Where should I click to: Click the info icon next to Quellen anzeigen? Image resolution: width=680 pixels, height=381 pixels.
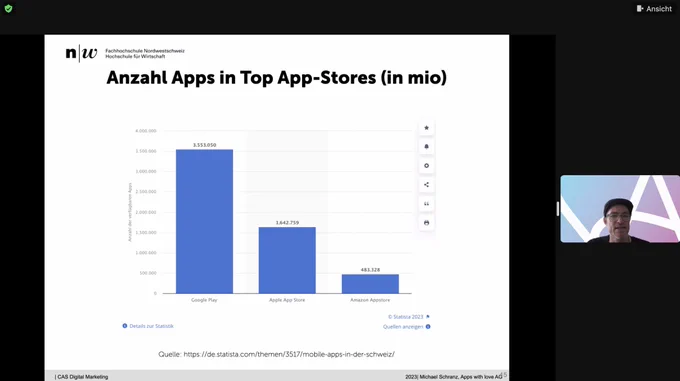428,327
